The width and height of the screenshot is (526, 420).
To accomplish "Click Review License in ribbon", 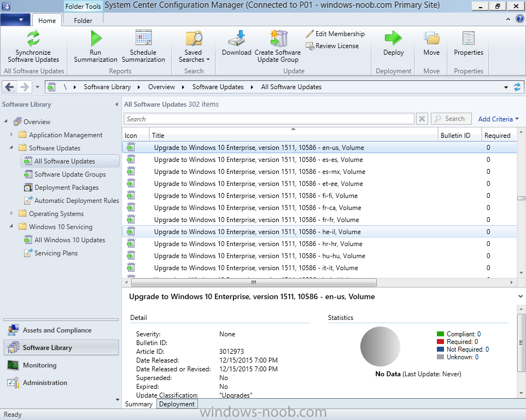I will [332, 46].
